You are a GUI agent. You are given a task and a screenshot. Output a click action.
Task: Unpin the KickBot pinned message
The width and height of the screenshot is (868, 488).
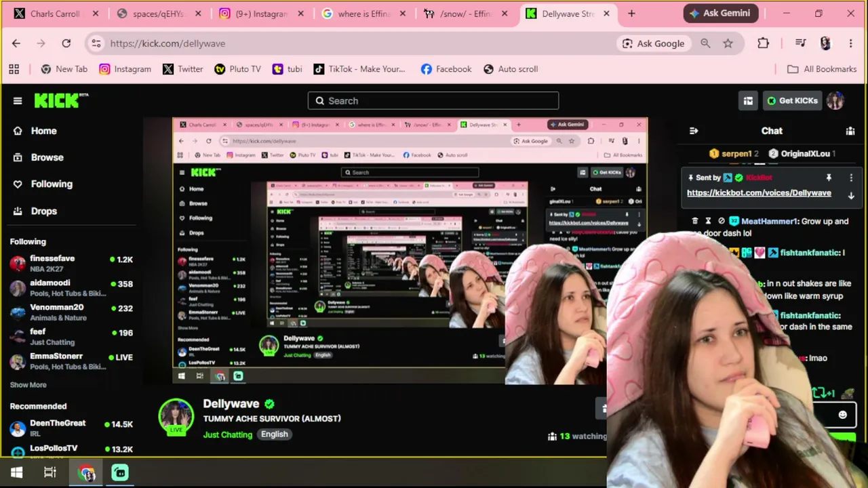[829, 178]
